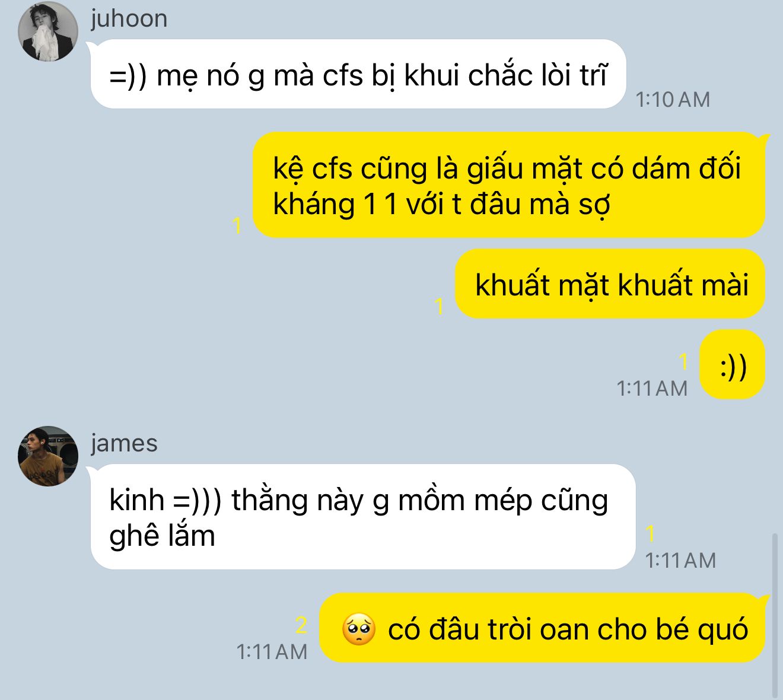
Task: Select james's message kinh =))) thằng này
Action: pos(363,517)
